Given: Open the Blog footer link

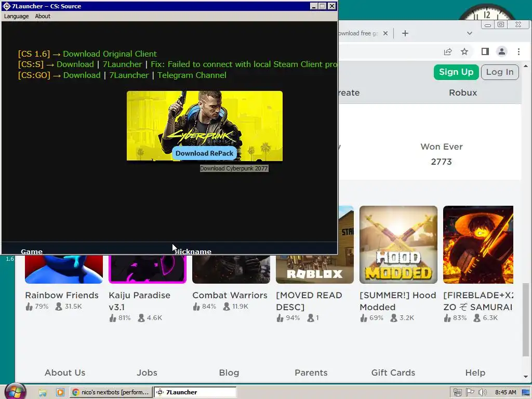Looking at the screenshot, I should coord(229,373).
